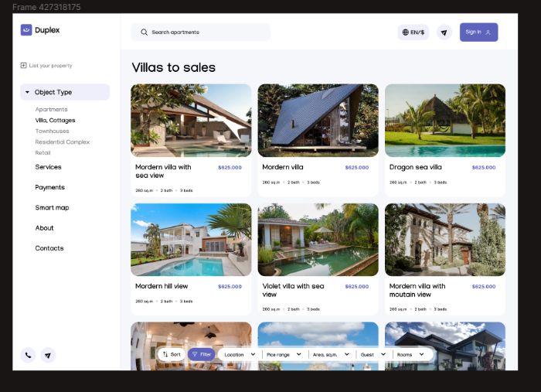Open the EN/$ language currency selector
This screenshot has height=392, width=541.
click(x=413, y=32)
